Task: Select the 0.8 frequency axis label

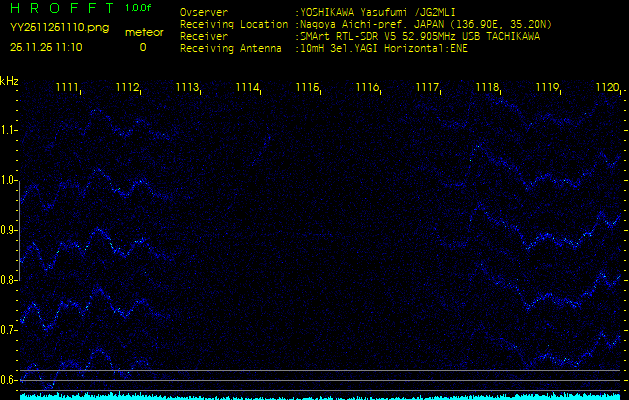Action: [9, 280]
